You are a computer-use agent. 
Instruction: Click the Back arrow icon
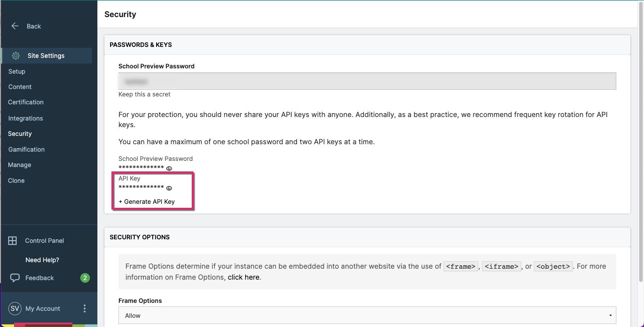tap(15, 26)
